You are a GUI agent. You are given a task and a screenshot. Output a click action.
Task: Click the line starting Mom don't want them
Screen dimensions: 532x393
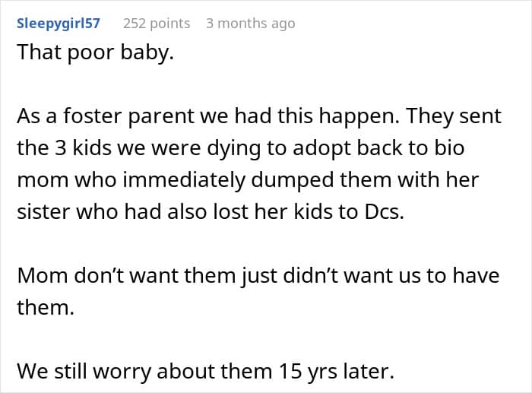point(258,276)
